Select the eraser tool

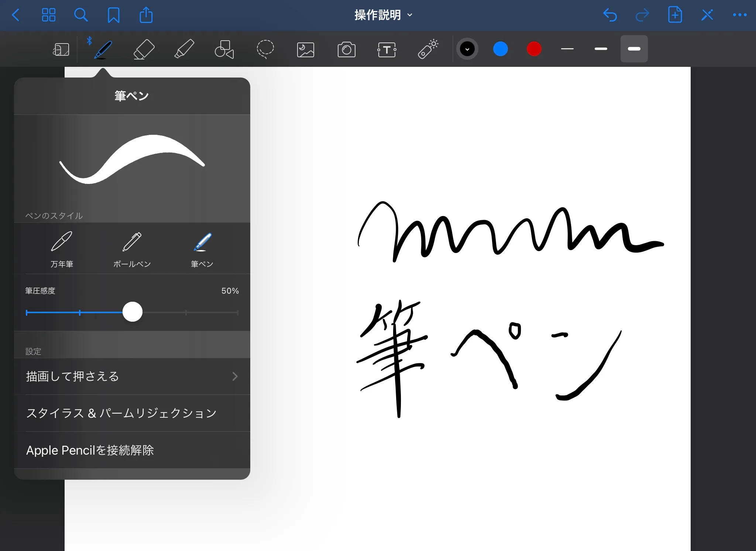[x=144, y=49]
